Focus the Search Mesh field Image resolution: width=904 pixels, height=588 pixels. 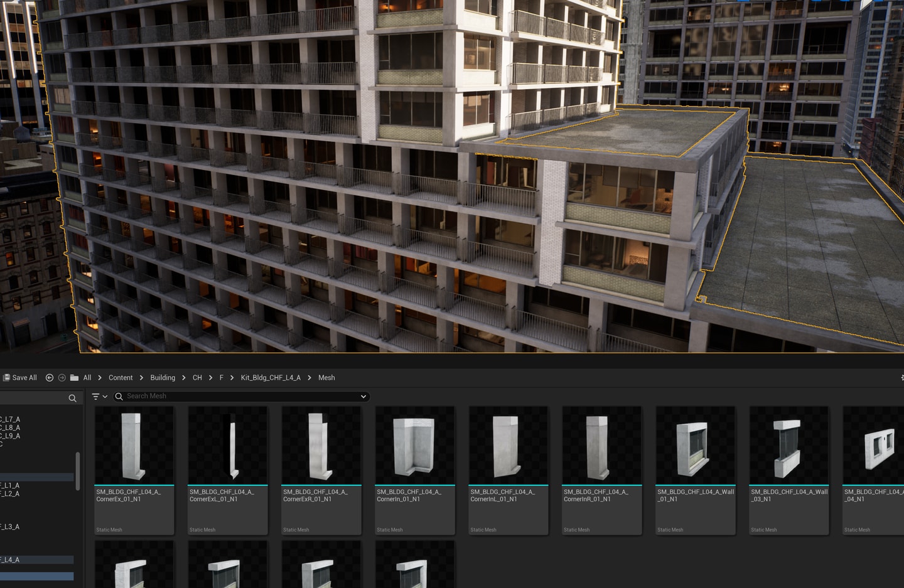(x=242, y=397)
